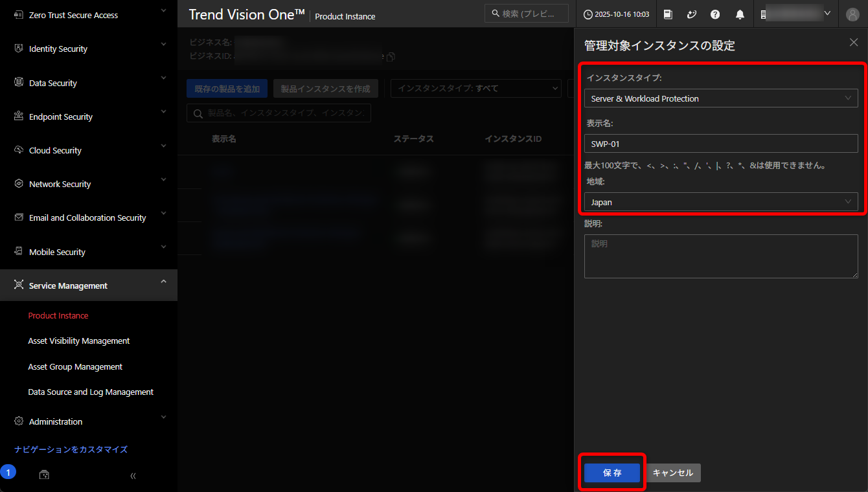Open the Product Instance menu item
The image size is (868, 492).
[58, 316]
